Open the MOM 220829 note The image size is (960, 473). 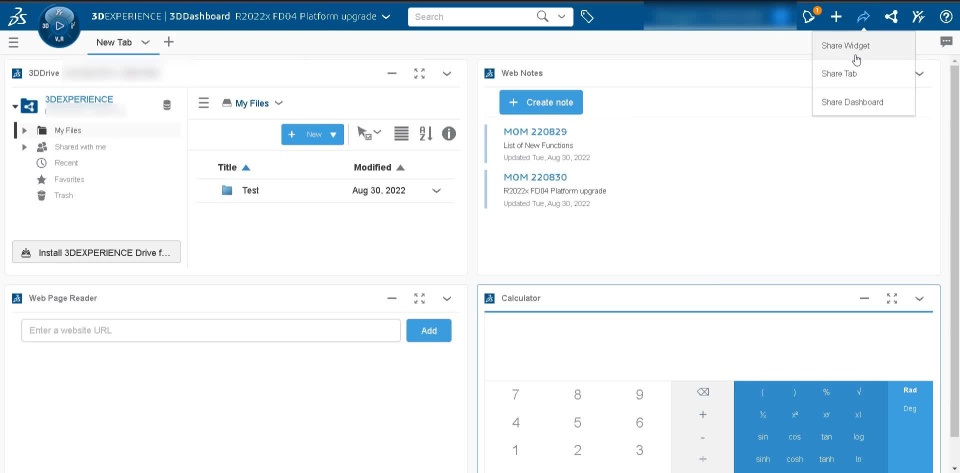point(535,132)
